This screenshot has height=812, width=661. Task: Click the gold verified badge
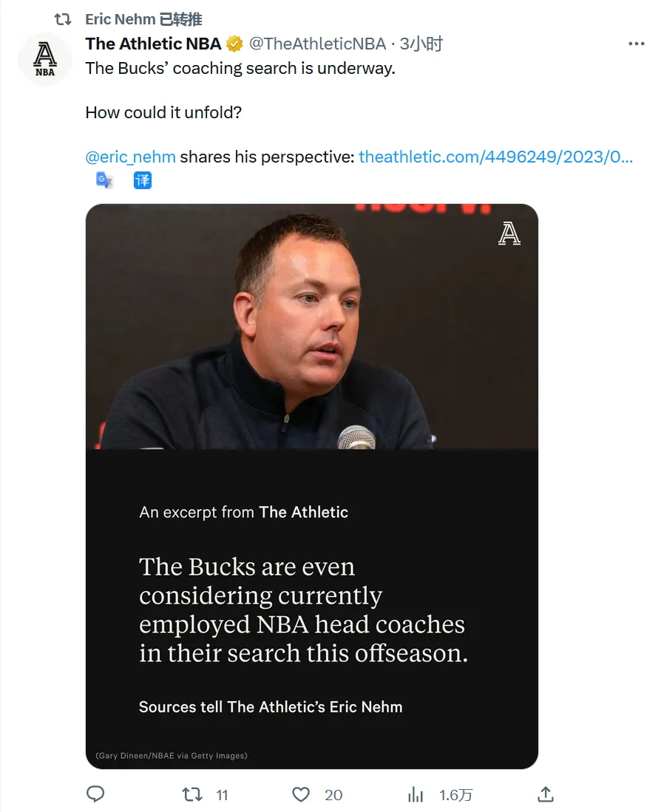click(x=234, y=44)
